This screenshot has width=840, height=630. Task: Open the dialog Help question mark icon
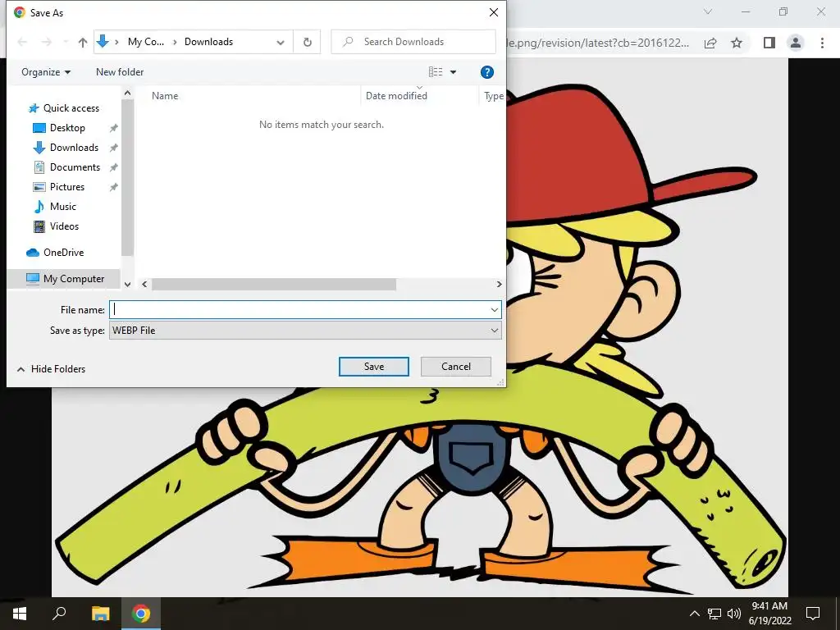point(487,72)
